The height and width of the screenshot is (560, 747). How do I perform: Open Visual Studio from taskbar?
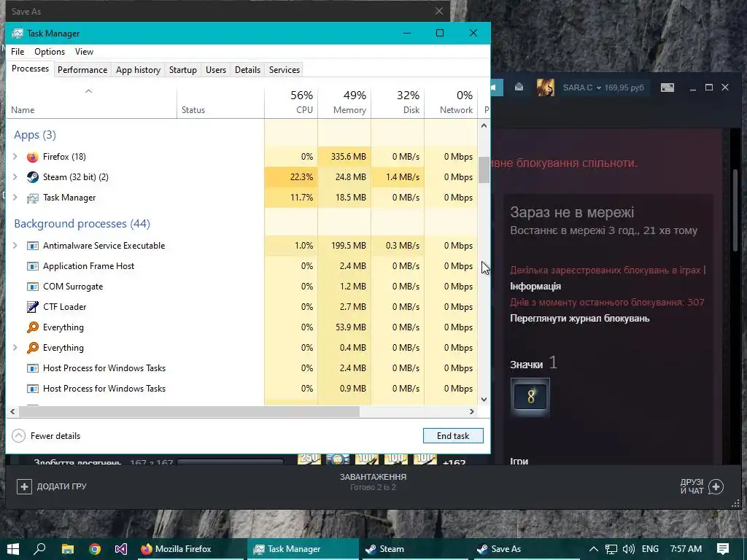121,549
